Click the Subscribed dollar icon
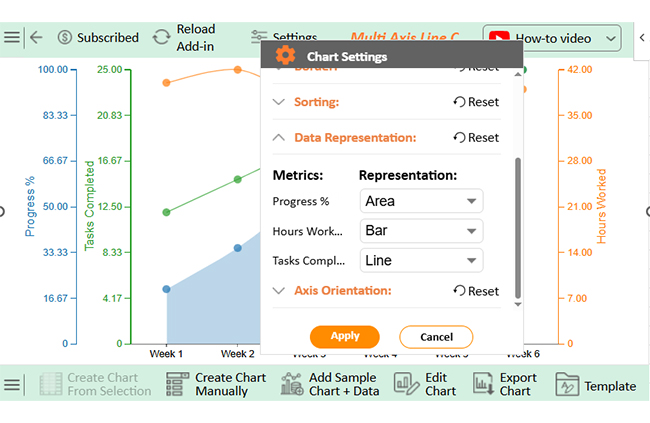Image resolution: width=650 pixels, height=423 pixels. (x=65, y=37)
